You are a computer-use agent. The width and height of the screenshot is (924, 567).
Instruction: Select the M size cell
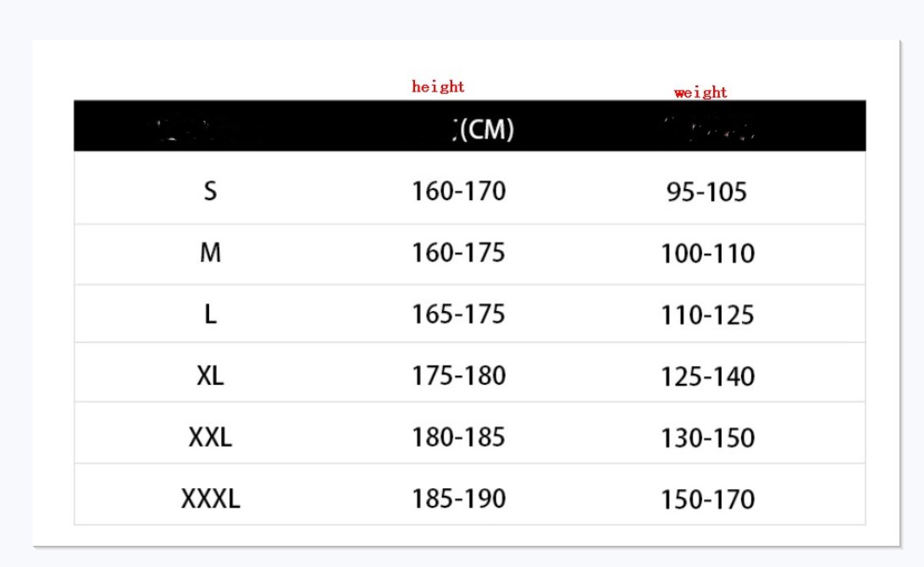pos(210,253)
